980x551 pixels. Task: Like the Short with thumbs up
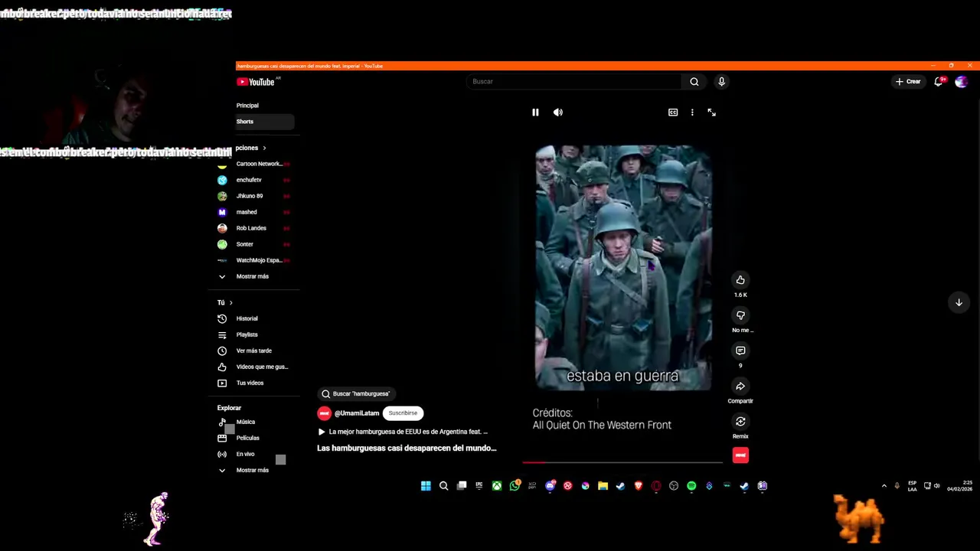pos(740,280)
